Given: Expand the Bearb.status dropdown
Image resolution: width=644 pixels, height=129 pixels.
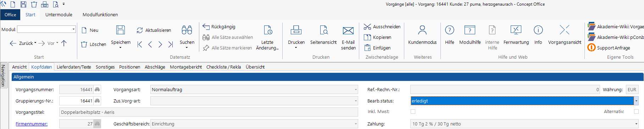Looking at the screenshot, I should [636, 101].
